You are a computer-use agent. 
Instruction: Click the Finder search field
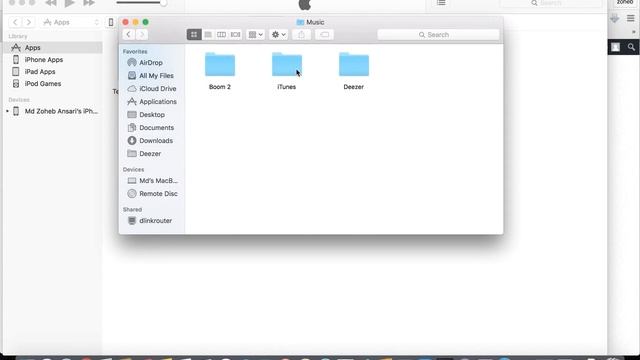click(x=438, y=35)
